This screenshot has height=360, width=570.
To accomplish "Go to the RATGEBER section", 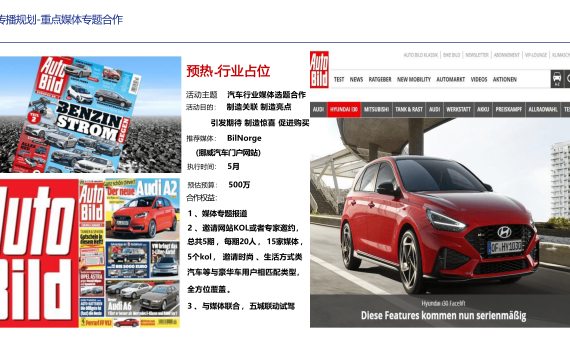I will coord(380,79).
